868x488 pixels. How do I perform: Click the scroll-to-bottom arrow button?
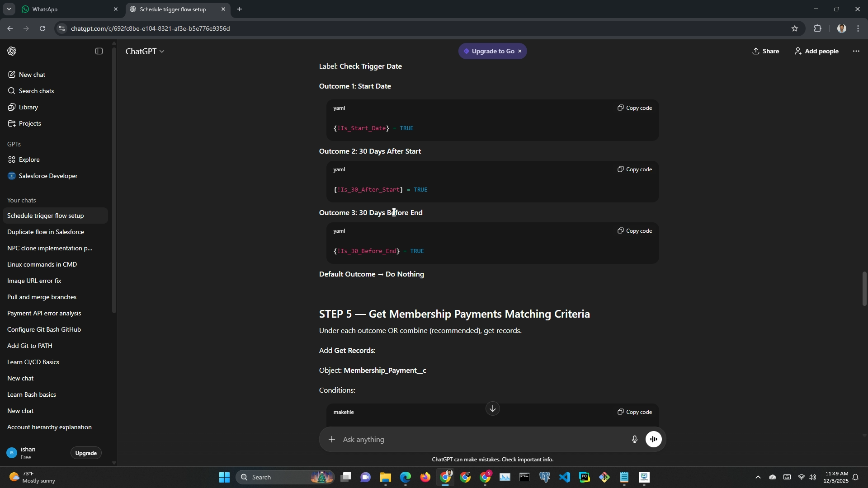coord(492,408)
